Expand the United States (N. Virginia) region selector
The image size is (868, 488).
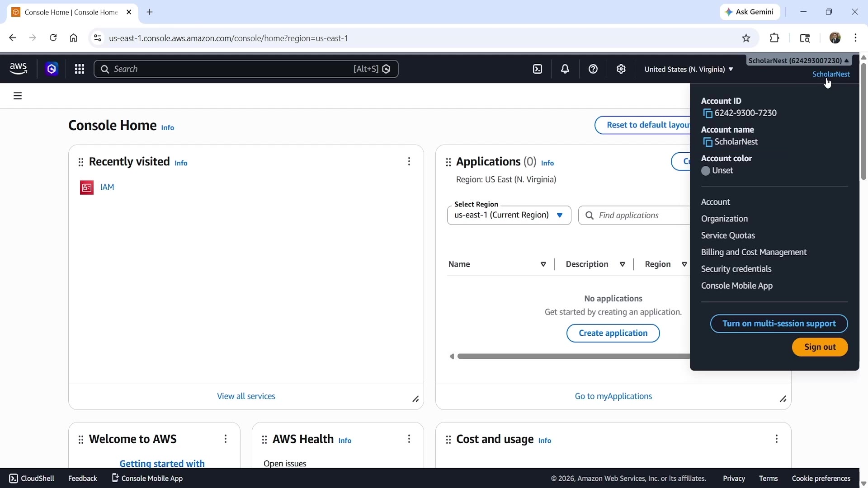689,69
